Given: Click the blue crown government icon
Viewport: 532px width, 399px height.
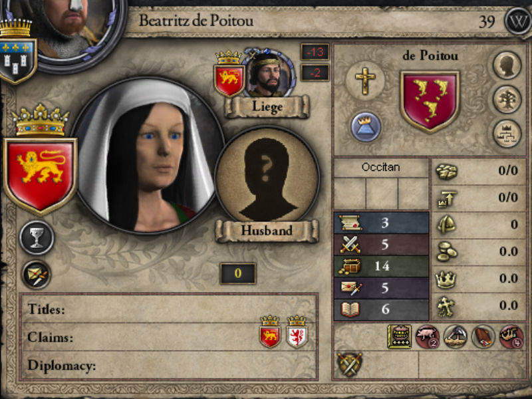Looking at the screenshot, I should point(365,127).
